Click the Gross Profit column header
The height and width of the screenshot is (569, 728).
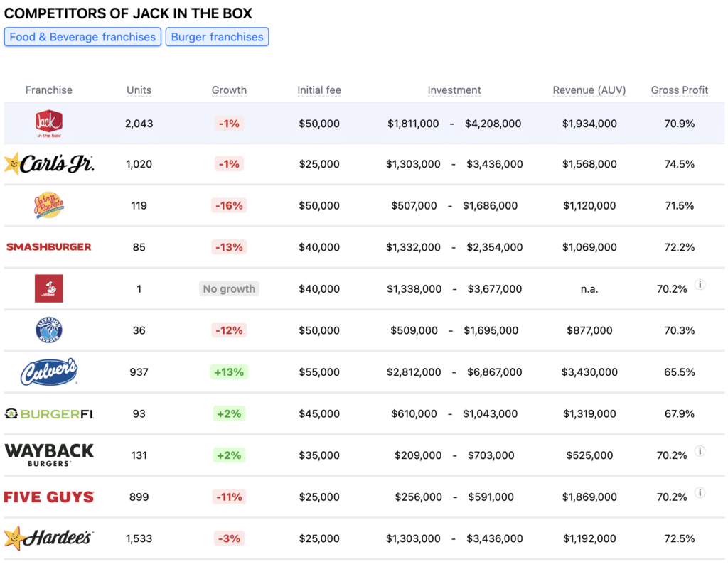tap(679, 90)
